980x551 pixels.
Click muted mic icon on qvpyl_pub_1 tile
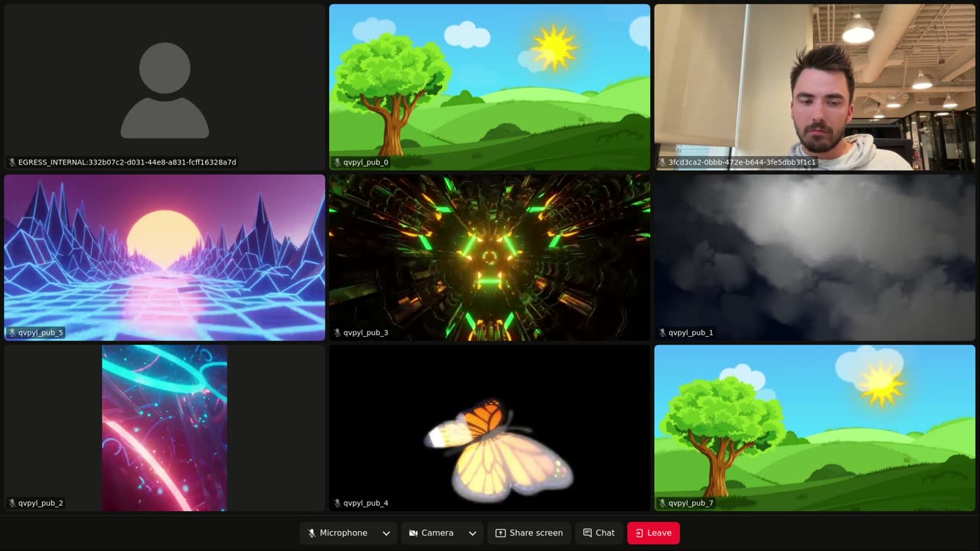(662, 333)
